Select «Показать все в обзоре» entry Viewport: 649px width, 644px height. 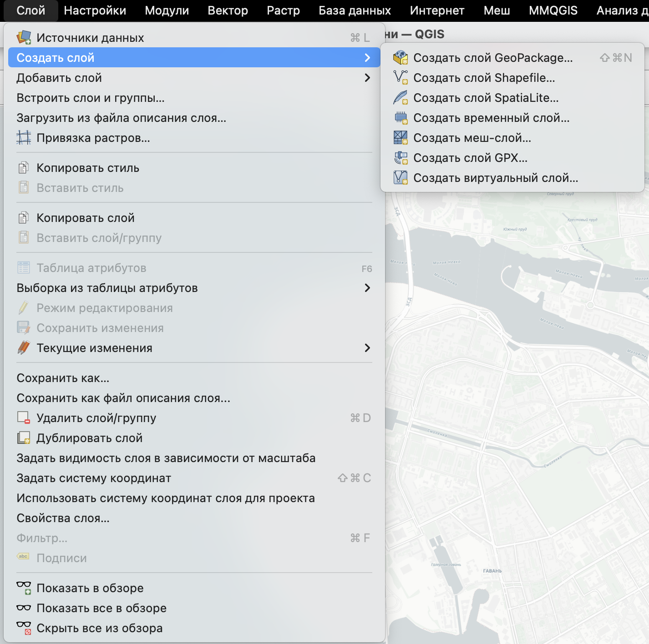[x=101, y=608]
